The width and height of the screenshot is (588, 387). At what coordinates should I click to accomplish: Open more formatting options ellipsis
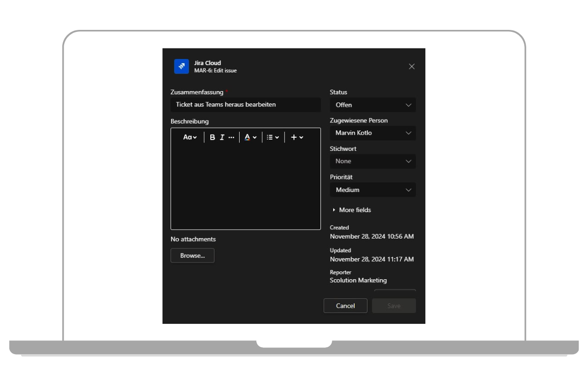(x=231, y=138)
